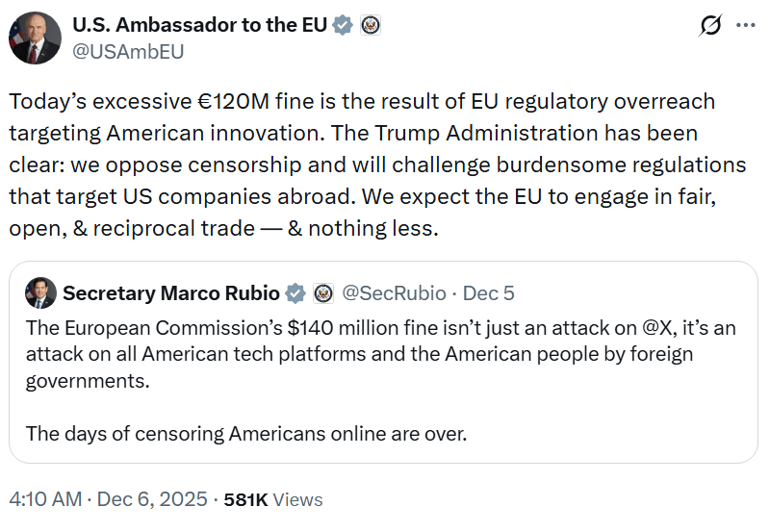Open Secretary Marco Rubio's profile name
This screenshot has width=770, height=532.
click(x=171, y=293)
